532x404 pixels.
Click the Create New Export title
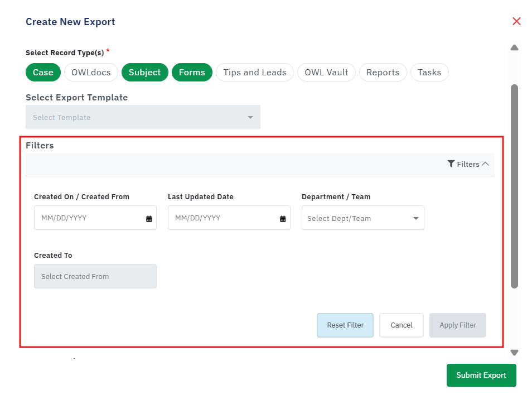click(x=70, y=22)
